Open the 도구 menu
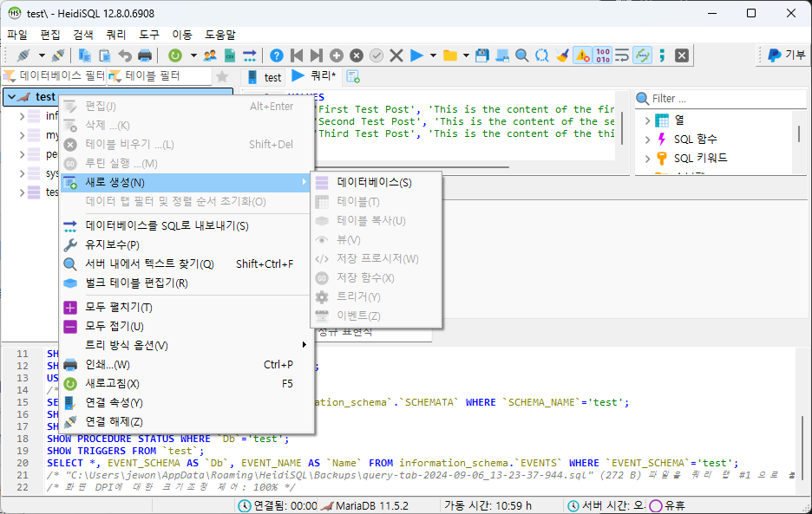The width and height of the screenshot is (812, 514). pyautogui.click(x=148, y=35)
